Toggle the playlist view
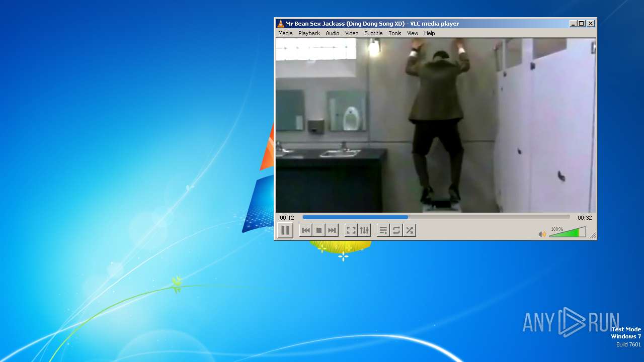 click(383, 230)
